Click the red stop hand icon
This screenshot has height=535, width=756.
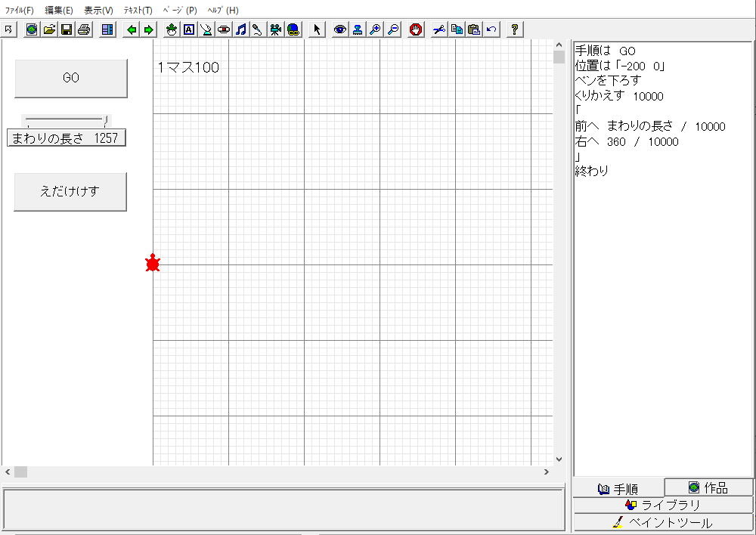pos(416,29)
